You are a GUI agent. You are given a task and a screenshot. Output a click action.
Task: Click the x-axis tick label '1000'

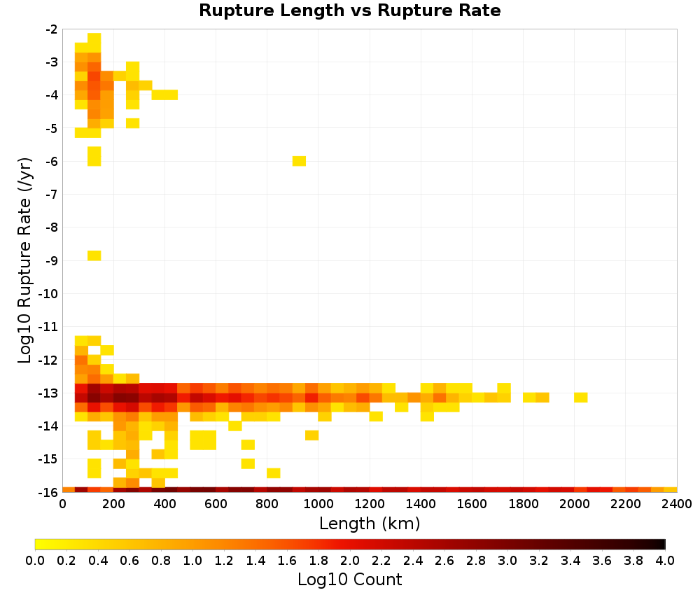(318, 505)
